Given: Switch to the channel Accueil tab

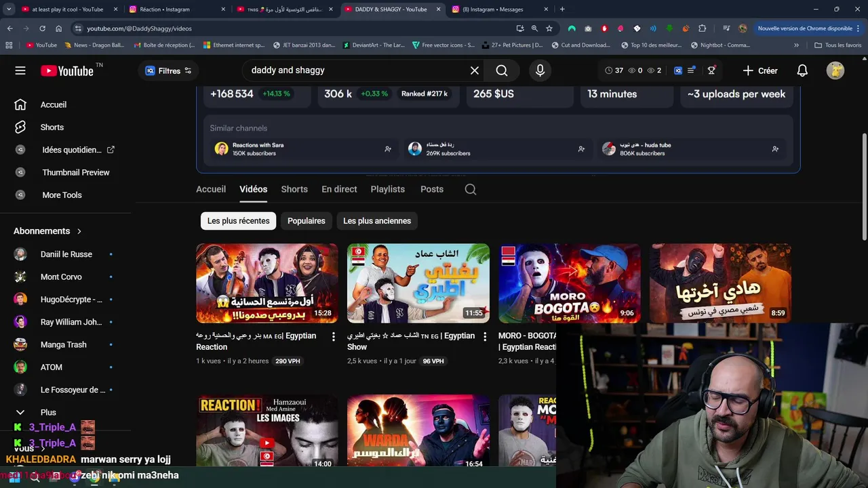Looking at the screenshot, I should tap(211, 189).
